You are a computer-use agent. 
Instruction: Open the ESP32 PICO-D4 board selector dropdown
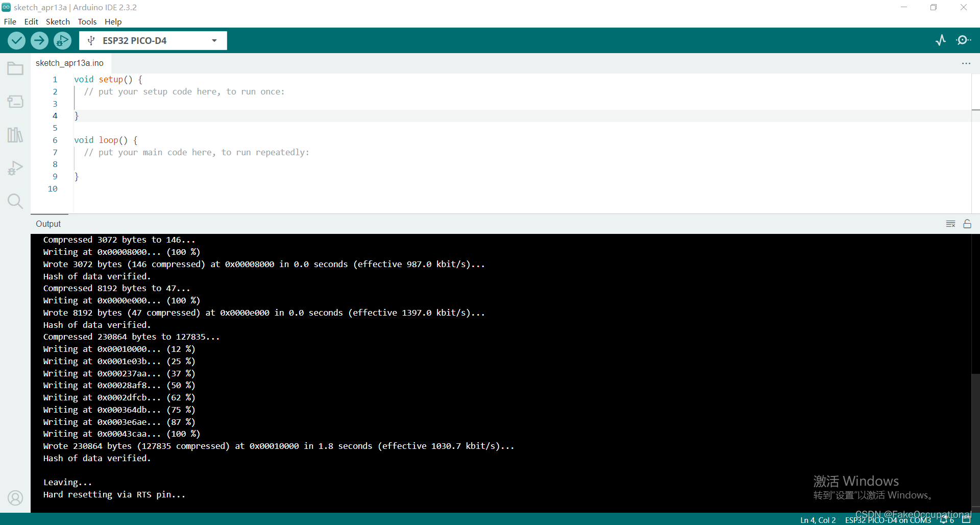coord(153,40)
